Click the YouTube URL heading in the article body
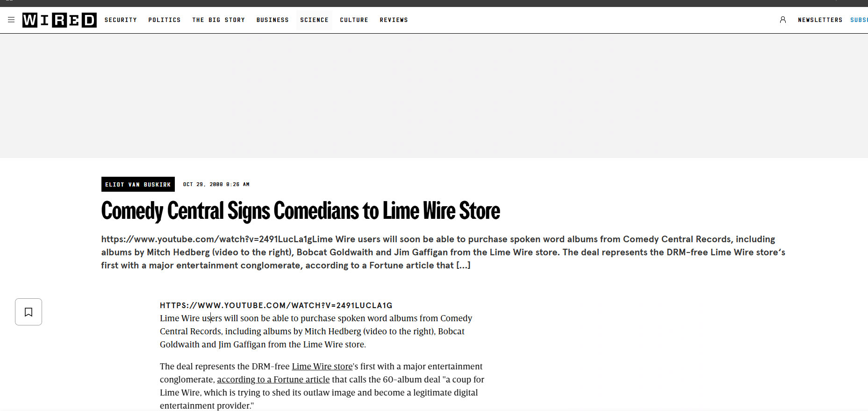This screenshot has height=411, width=868. pyautogui.click(x=276, y=306)
